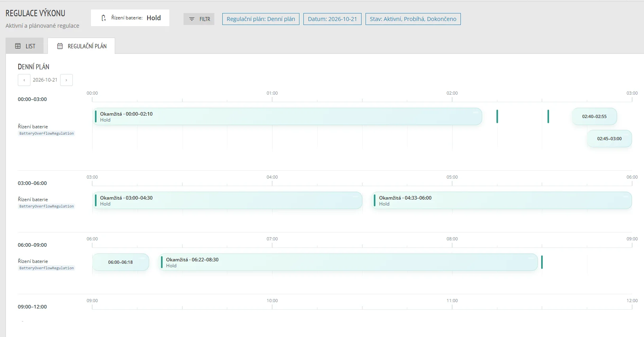Click the Stav: Aktivní, Probíhá, Dokončeno chip
Screen dimensions: 644x337
[x=413, y=19]
